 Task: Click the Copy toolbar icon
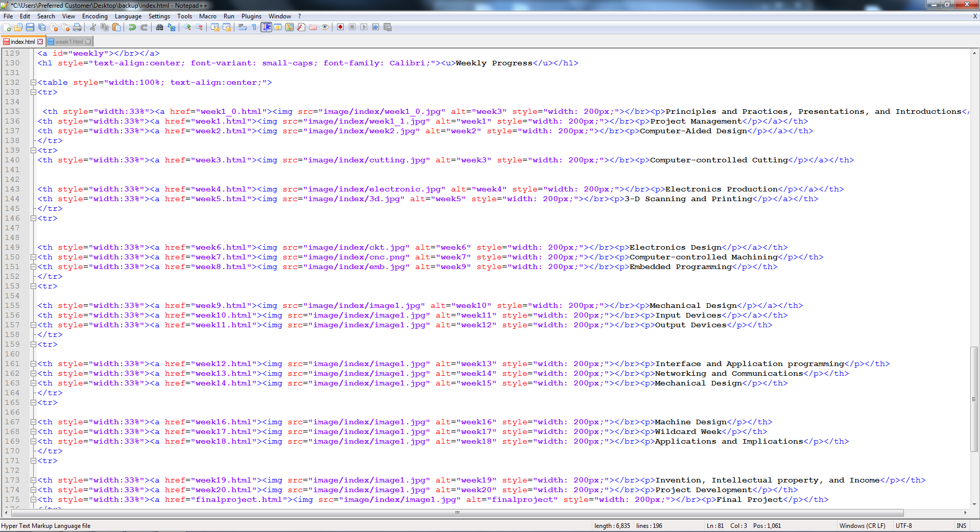(105, 27)
